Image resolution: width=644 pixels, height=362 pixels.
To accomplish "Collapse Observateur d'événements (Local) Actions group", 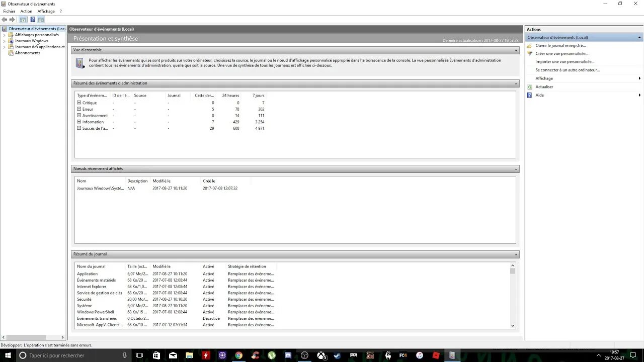I will [639, 37].
